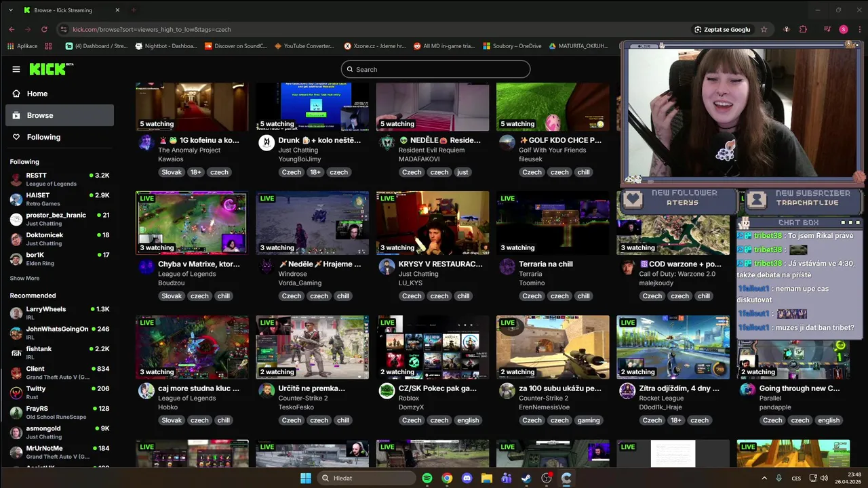Image resolution: width=868 pixels, height=488 pixels.
Task: Select Browse in the sidebar
Action: point(60,115)
